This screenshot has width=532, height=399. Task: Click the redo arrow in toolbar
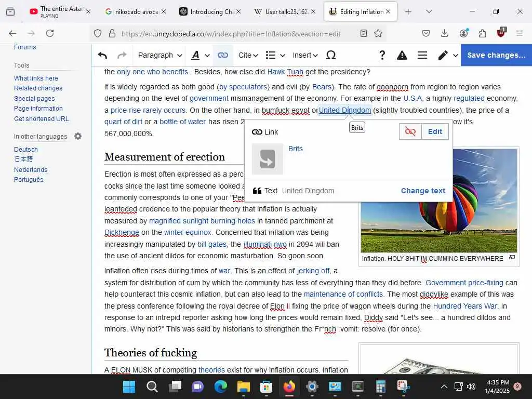pos(122,55)
